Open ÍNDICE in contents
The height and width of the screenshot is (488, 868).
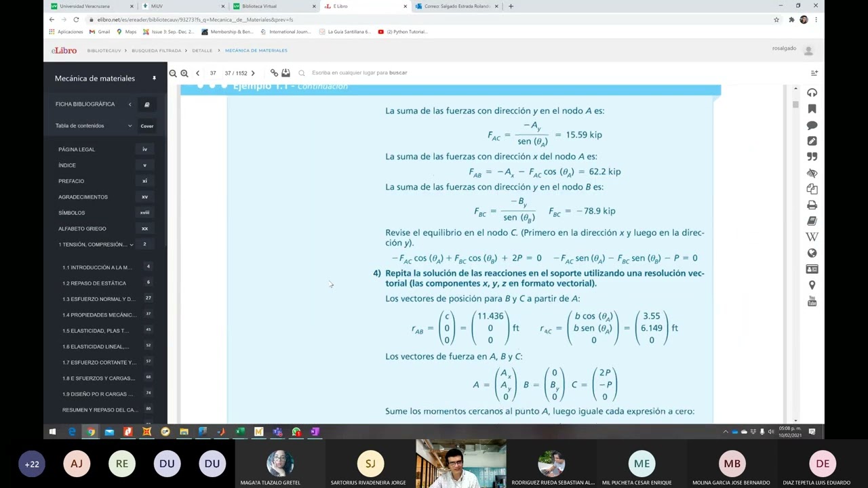(67, 165)
